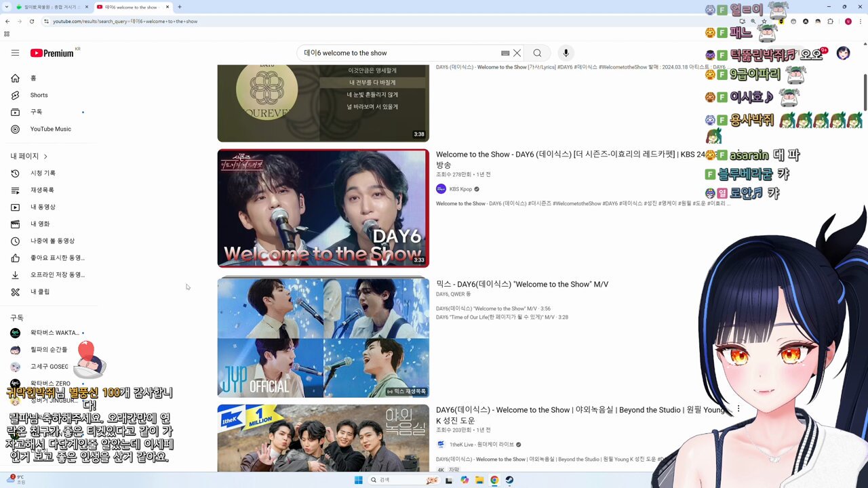This screenshot has width=868, height=488.
Task: Open a new browser tab
Action: (180, 7)
